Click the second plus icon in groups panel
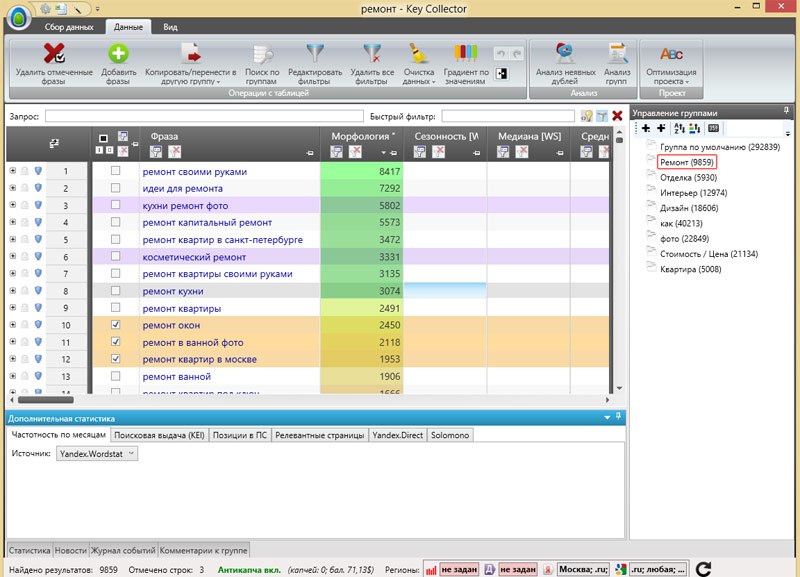This screenshot has width=800, height=577. click(x=661, y=129)
